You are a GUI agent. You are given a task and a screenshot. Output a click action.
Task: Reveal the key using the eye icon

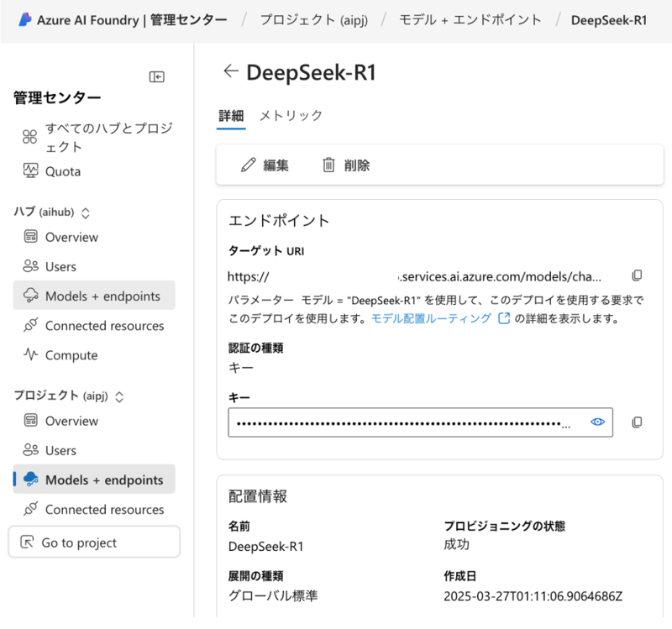597,422
